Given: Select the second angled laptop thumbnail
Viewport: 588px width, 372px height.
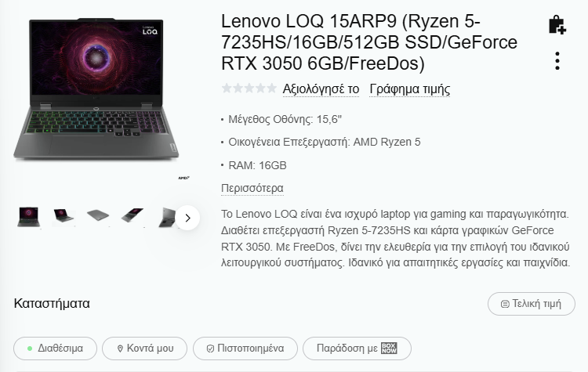Looking at the screenshot, I should pyautogui.click(x=64, y=216).
